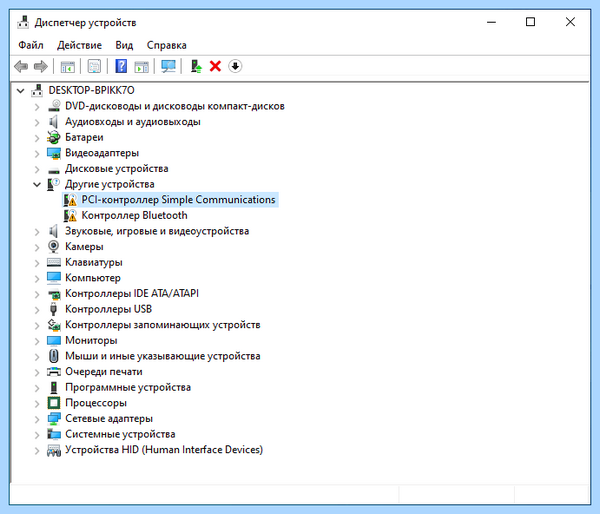Select the DESKTOP-BPIKK7O computer name
Screen dimensions: 600x514
pos(91,90)
